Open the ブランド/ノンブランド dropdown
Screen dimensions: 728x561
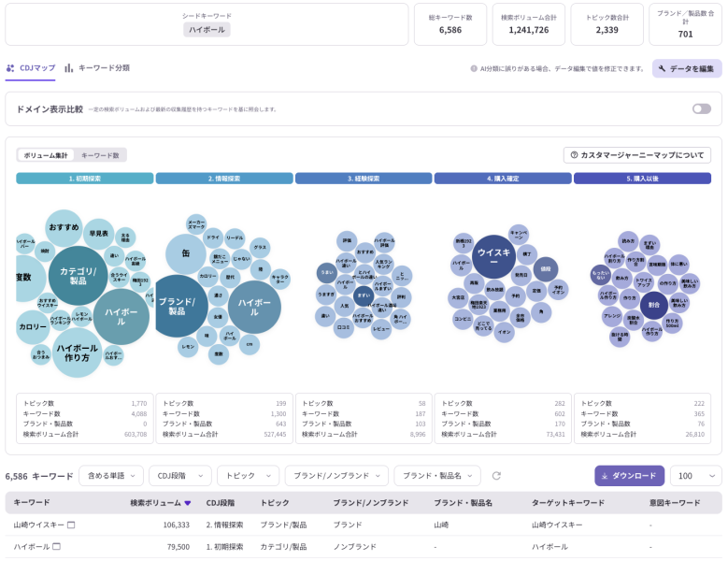(x=336, y=476)
